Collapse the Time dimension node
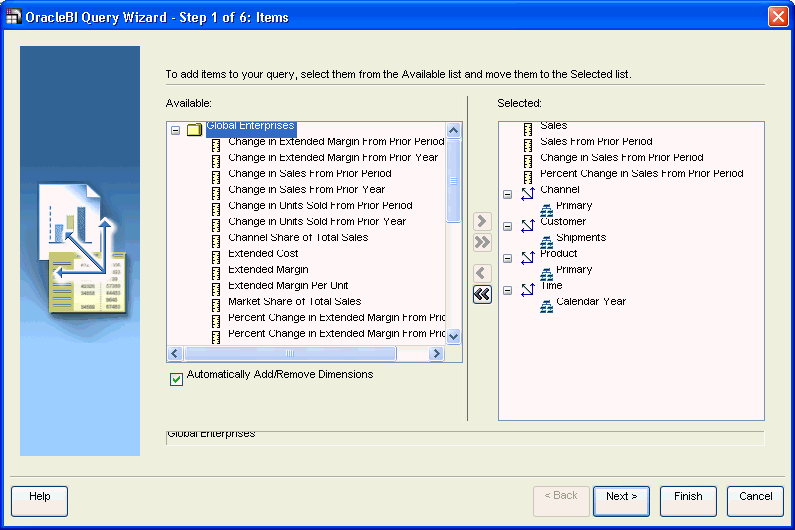795x530 pixels. [508, 290]
